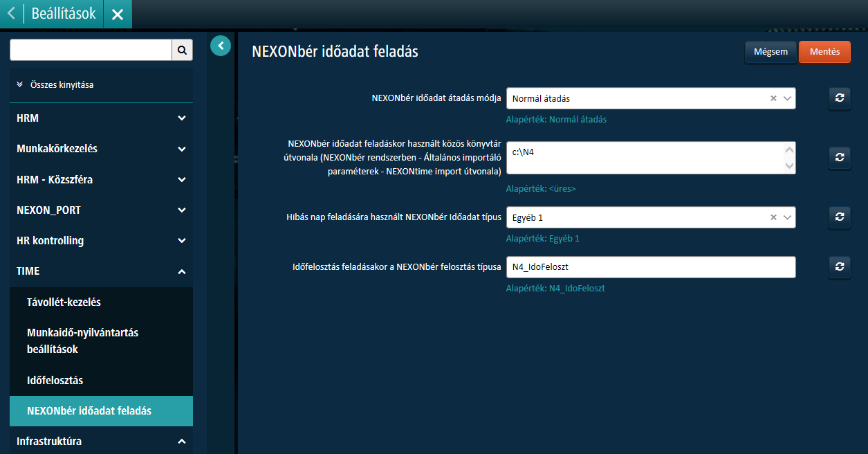
Task: Click the N4_IdoFeloszt input field
Action: tap(651, 267)
